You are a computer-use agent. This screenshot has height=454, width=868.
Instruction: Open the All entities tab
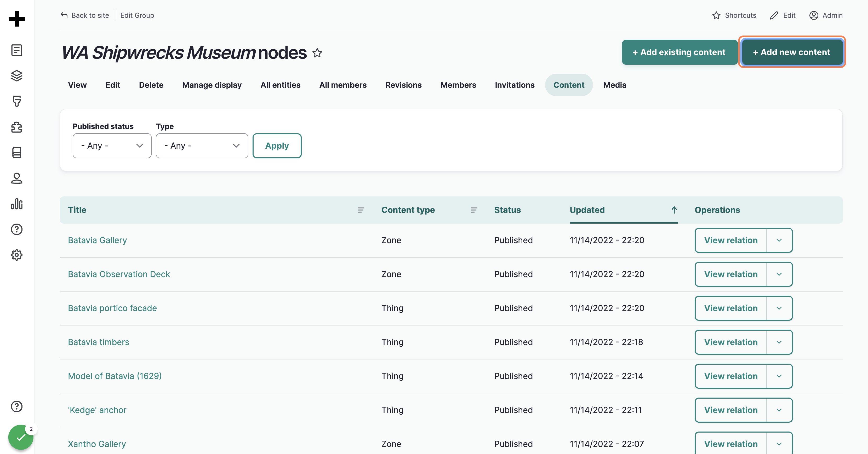pyautogui.click(x=280, y=85)
